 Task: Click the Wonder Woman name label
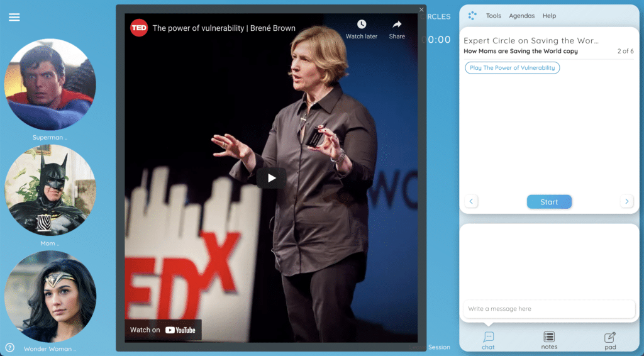click(x=50, y=349)
